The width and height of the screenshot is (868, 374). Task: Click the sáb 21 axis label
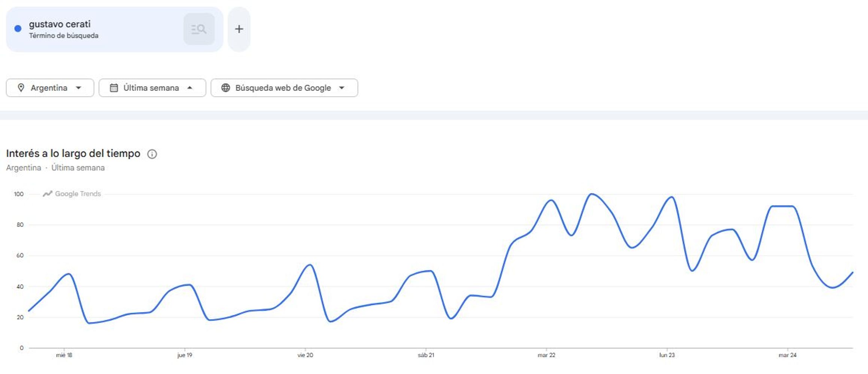pyautogui.click(x=426, y=355)
